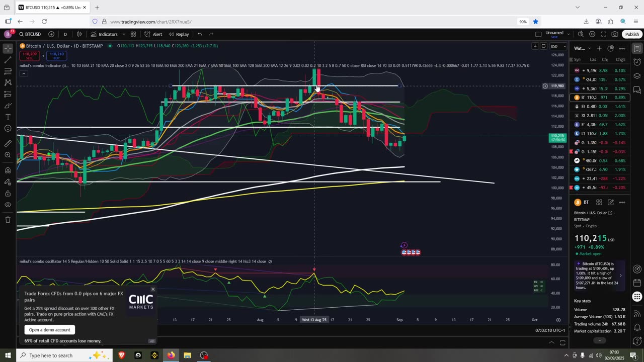Click the browser bookmark star

coord(535,22)
